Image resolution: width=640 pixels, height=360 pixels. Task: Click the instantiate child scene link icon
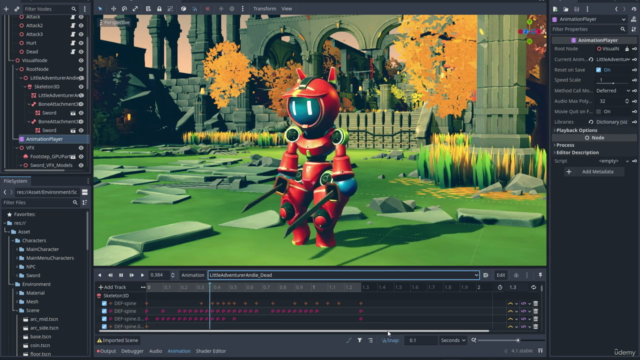pyautogui.click(x=17, y=9)
